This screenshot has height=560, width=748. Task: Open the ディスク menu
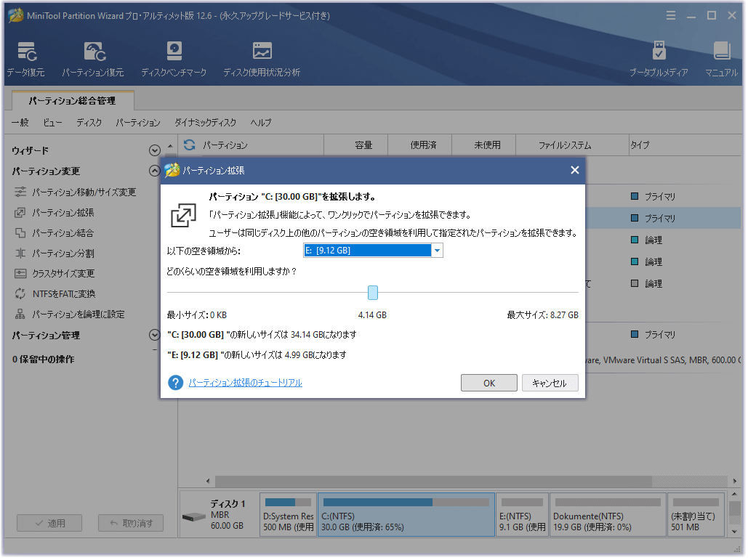coord(89,123)
